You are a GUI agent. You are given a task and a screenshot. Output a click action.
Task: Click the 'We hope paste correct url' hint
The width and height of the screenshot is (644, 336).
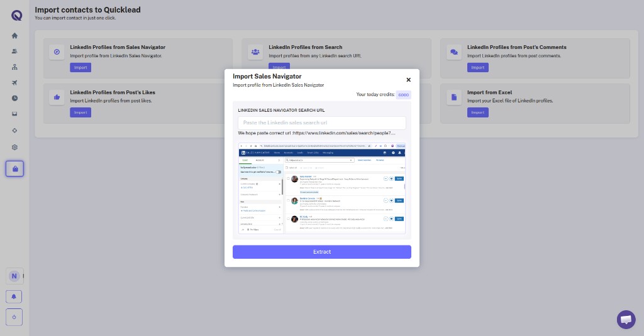click(317, 133)
